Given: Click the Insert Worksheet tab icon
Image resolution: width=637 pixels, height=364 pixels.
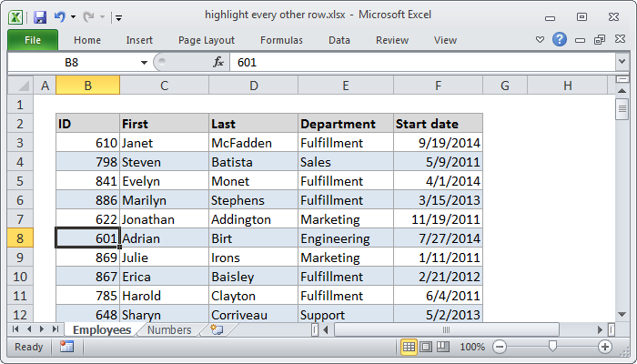Looking at the screenshot, I should pyautogui.click(x=217, y=330).
